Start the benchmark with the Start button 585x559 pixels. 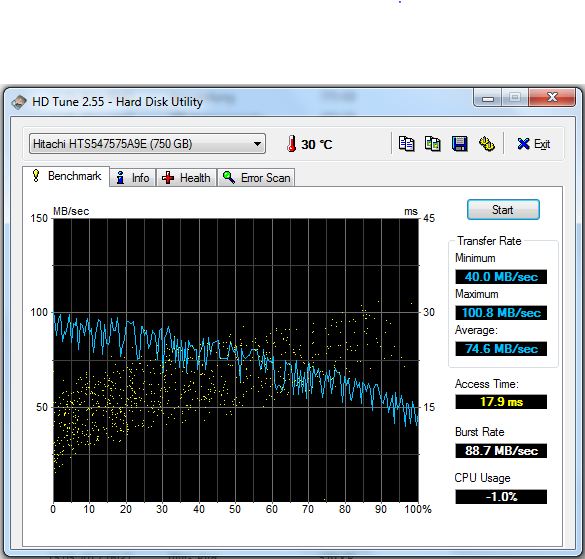pyautogui.click(x=503, y=210)
